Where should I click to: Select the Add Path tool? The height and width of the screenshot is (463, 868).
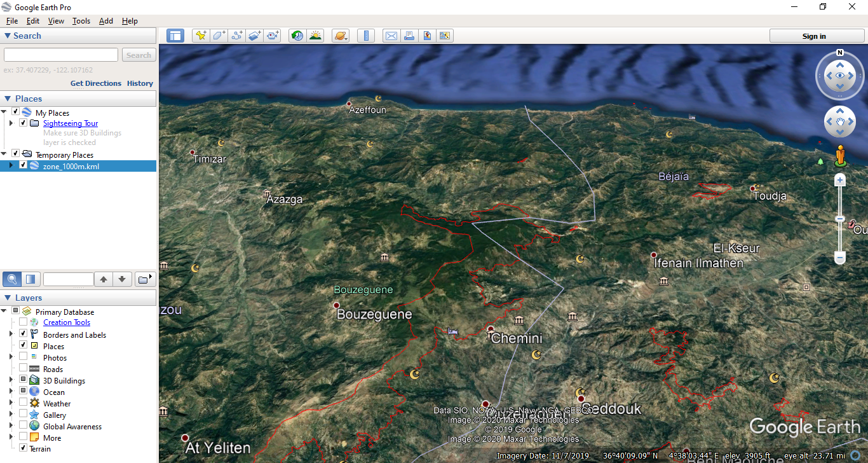tap(237, 36)
